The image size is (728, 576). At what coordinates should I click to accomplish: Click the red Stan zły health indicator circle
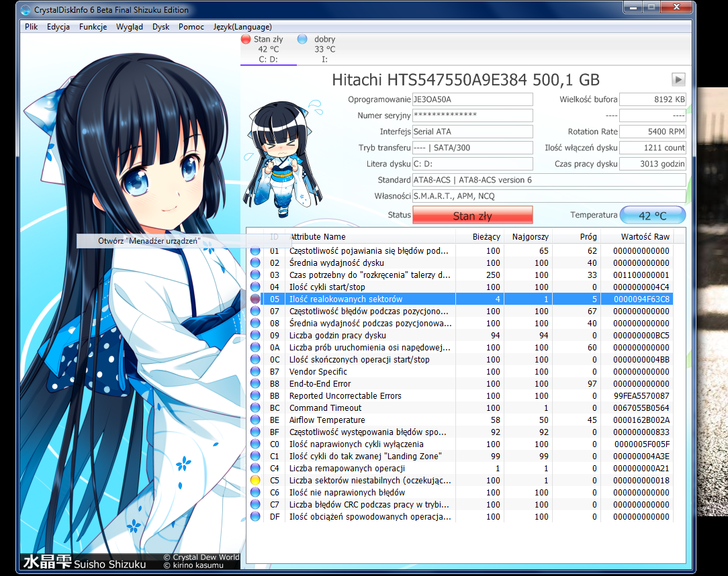(246, 40)
